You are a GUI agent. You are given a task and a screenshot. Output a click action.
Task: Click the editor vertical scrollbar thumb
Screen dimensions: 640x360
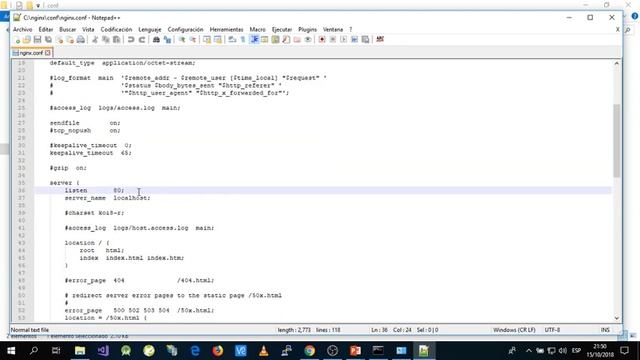coord(616,140)
